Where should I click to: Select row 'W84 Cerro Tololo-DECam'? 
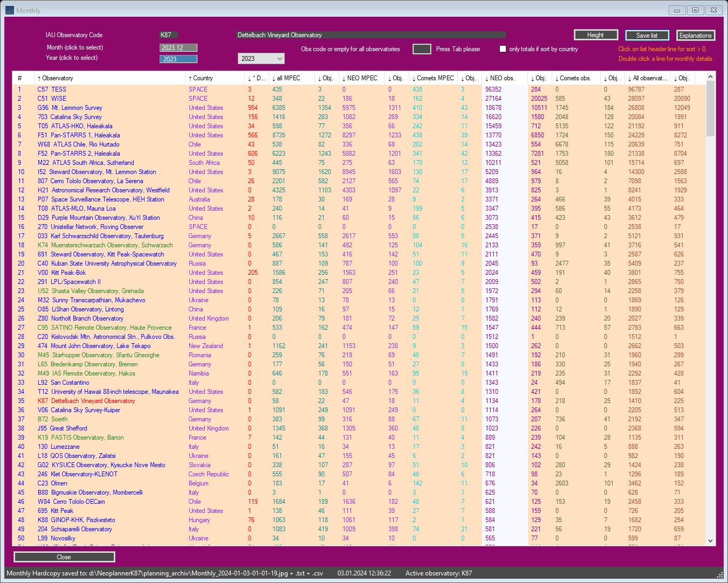coord(359,502)
